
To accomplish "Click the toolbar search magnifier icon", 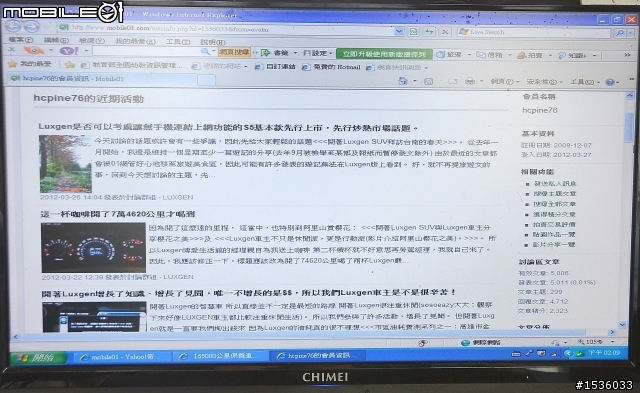I will coord(205,51).
